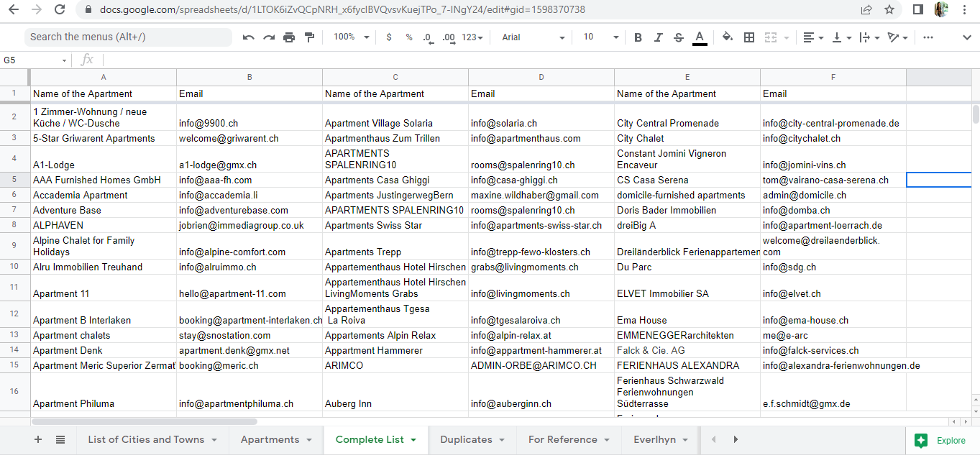Open the Text wrapping dropdown
Viewport: 980px width, 458px height.
tap(870, 37)
